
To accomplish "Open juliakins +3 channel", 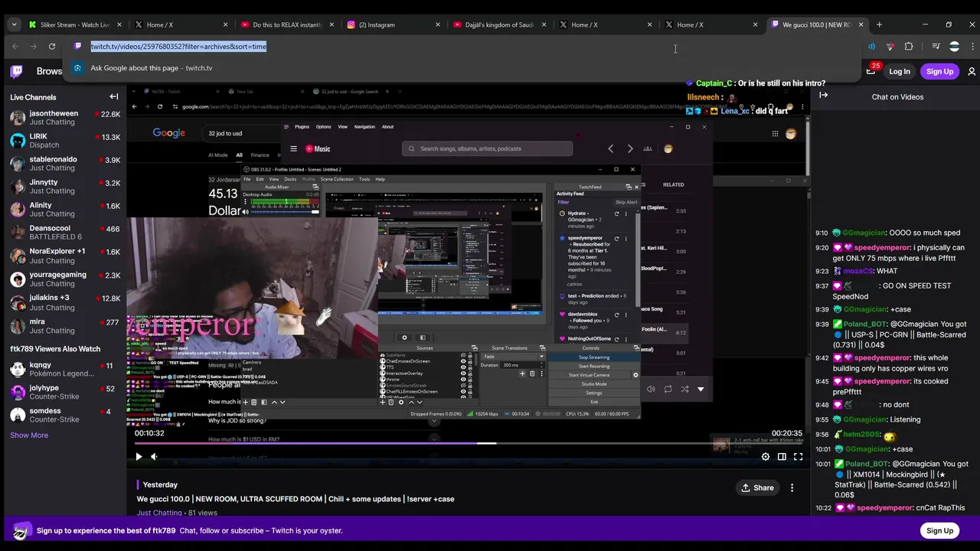I will (x=65, y=302).
